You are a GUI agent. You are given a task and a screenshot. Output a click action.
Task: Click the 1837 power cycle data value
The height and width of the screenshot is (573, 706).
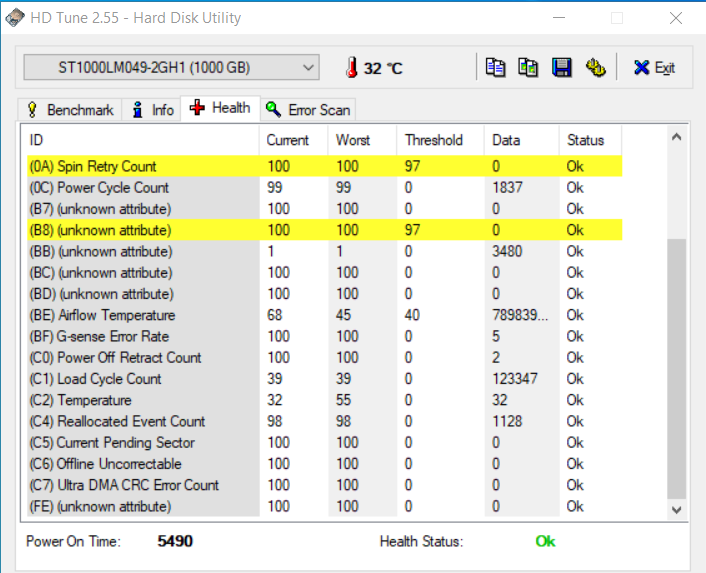[x=507, y=188]
